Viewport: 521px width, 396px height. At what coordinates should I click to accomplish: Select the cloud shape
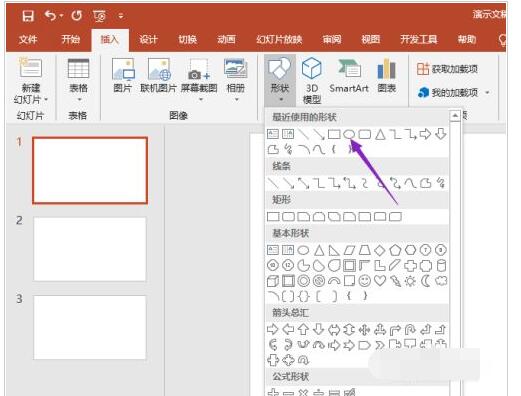coord(441,281)
